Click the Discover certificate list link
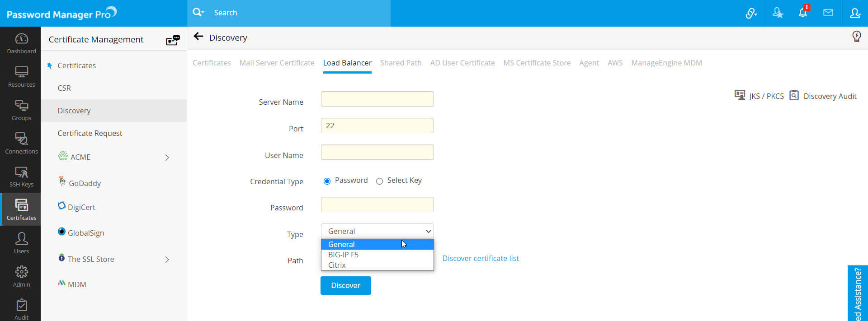 (481, 258)
